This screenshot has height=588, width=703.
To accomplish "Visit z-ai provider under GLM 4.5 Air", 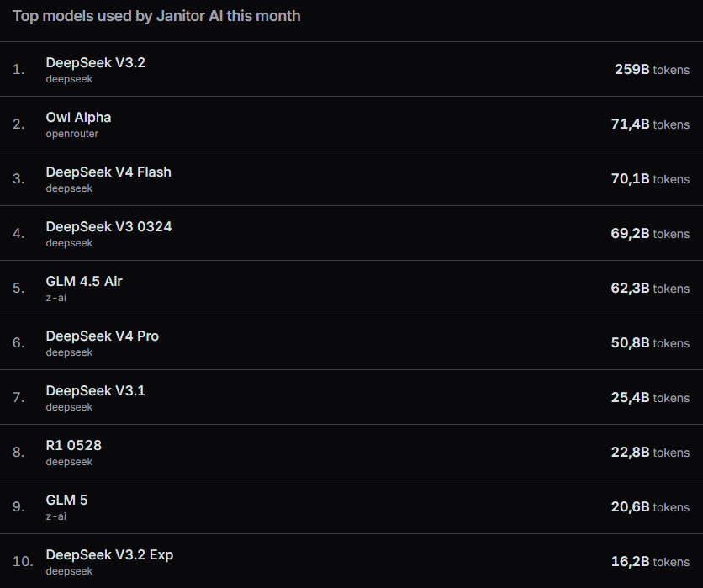I will [56, 298].
